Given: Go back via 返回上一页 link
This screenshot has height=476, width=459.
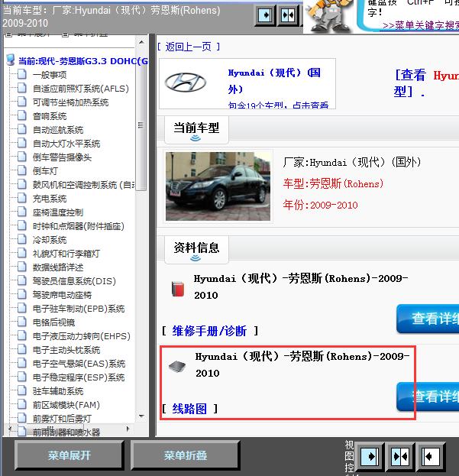Looking at the screenshot, I should [189, 47].
